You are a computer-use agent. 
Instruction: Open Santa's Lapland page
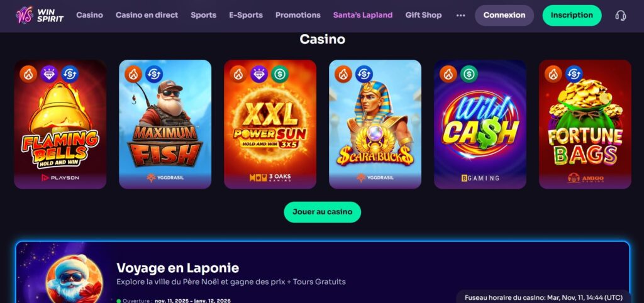point(363,15)
